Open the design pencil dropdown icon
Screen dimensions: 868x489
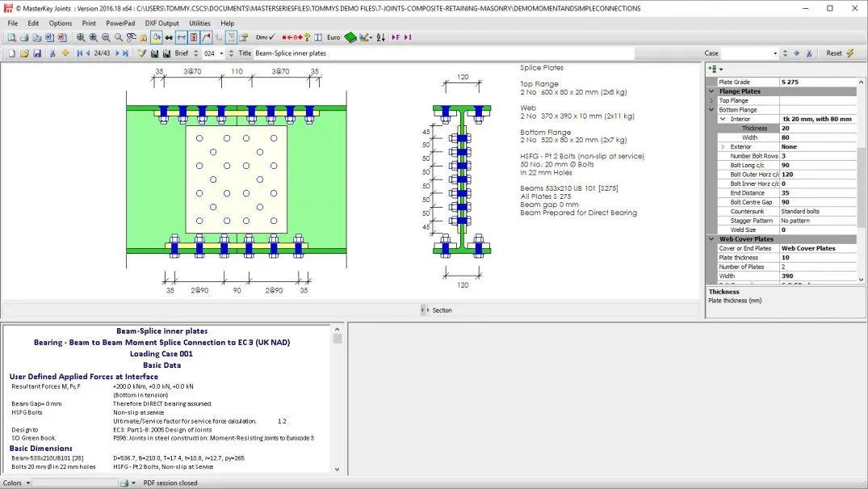(x=365, y=37)
